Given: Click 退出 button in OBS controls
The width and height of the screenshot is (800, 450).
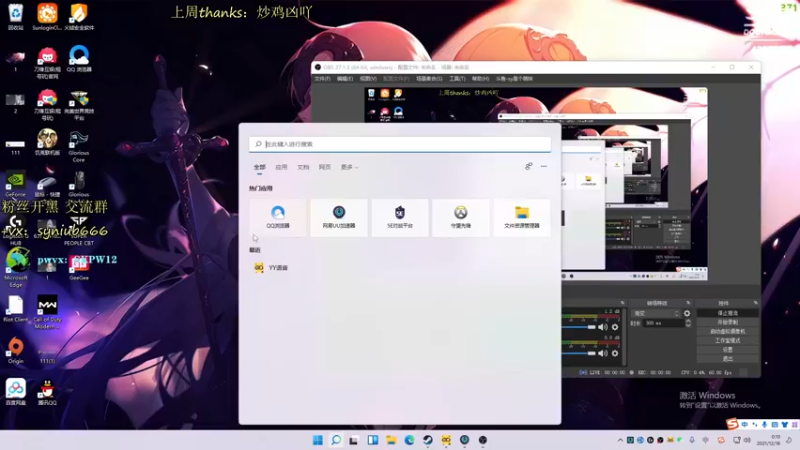Looking at the screenshot, I should (728, 359).
